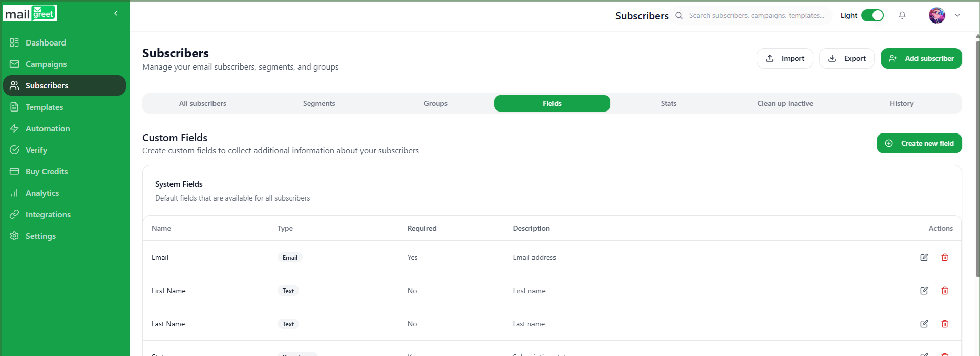This screenshot has width=980, height=356.
Task: Click 'Yes' in Email's Required column
Action: pos(412,257)
